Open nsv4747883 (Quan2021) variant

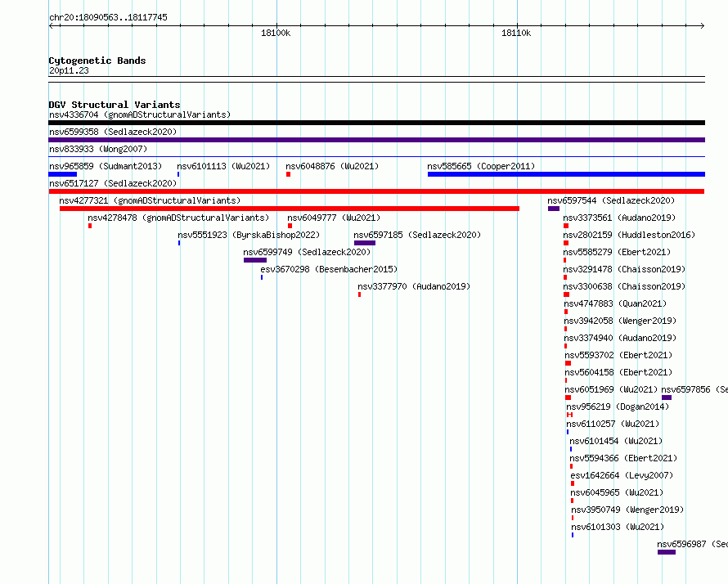pos(615,303)
